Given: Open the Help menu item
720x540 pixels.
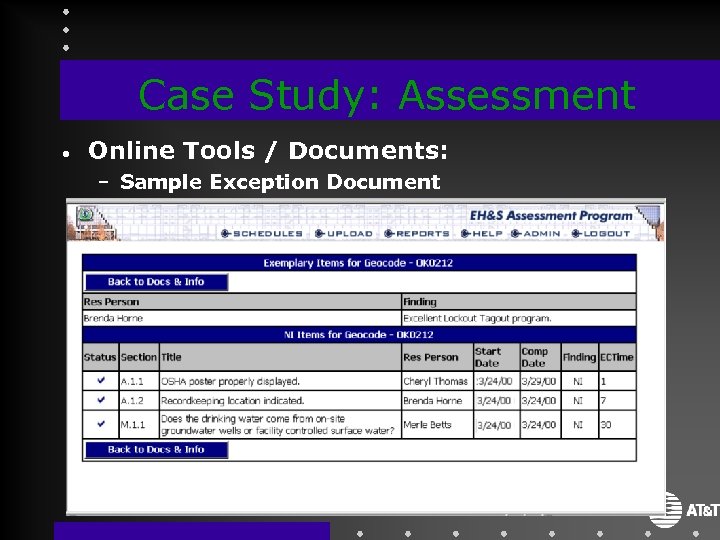Looking at the screenshot, I should (x=482, y=234).
